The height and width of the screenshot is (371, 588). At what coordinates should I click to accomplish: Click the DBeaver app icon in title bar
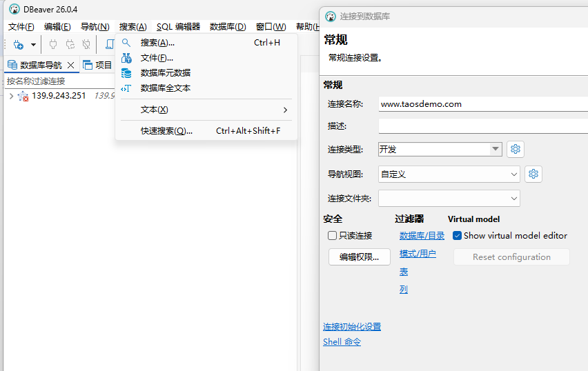14,9
